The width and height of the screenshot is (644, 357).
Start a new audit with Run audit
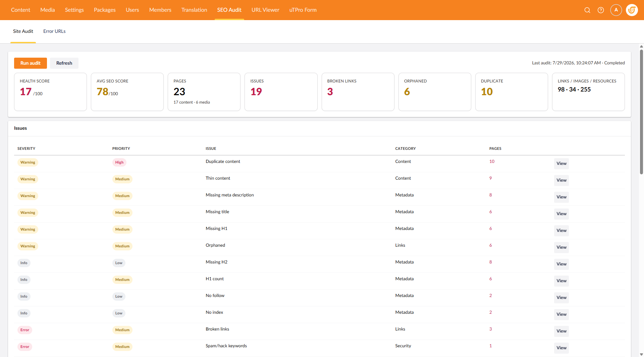coord(31,63)
